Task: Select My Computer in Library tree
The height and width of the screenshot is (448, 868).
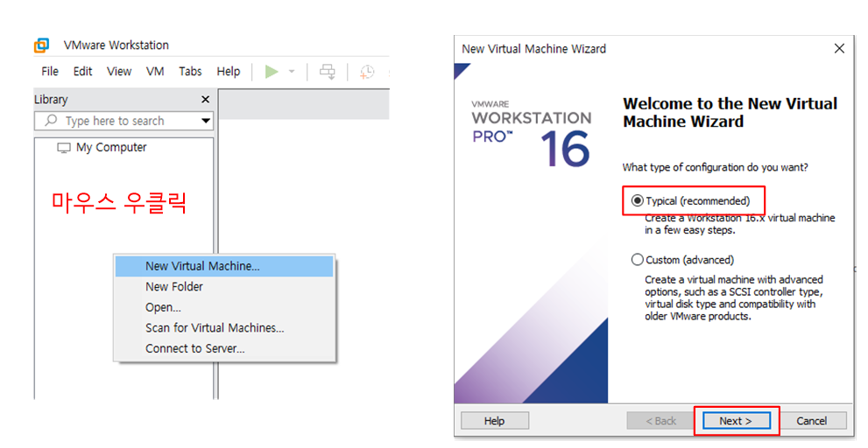Action: click(111, 148)
